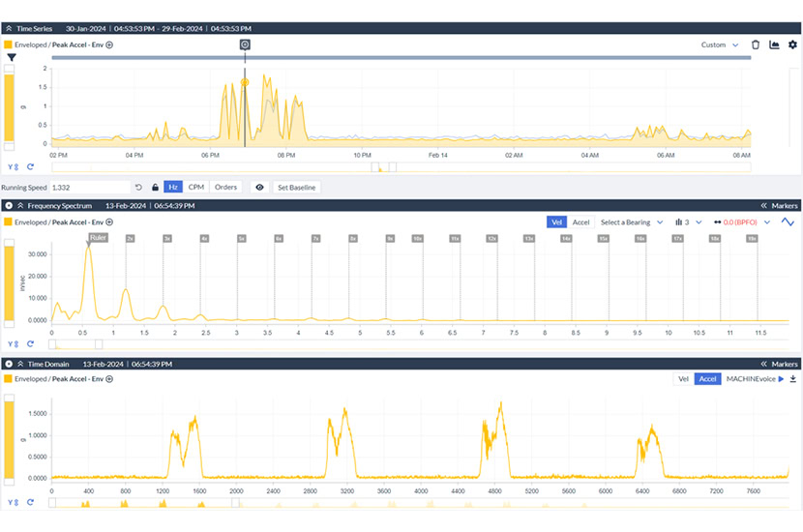Click the Set Baseline button

coord(296,188)
